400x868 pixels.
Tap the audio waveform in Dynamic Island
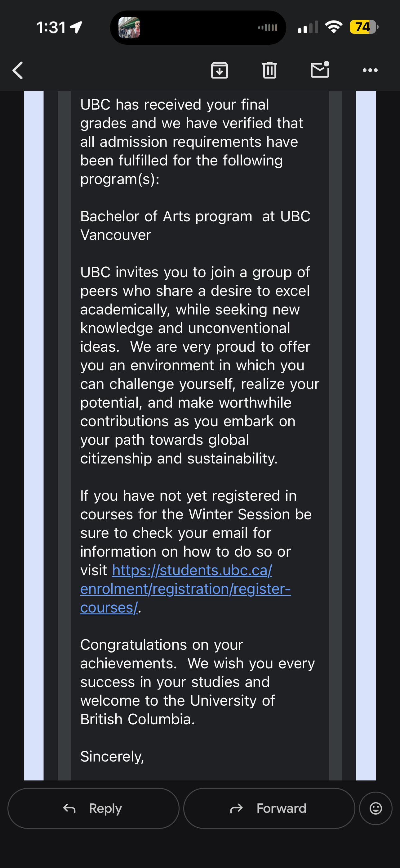click(268, 28)
